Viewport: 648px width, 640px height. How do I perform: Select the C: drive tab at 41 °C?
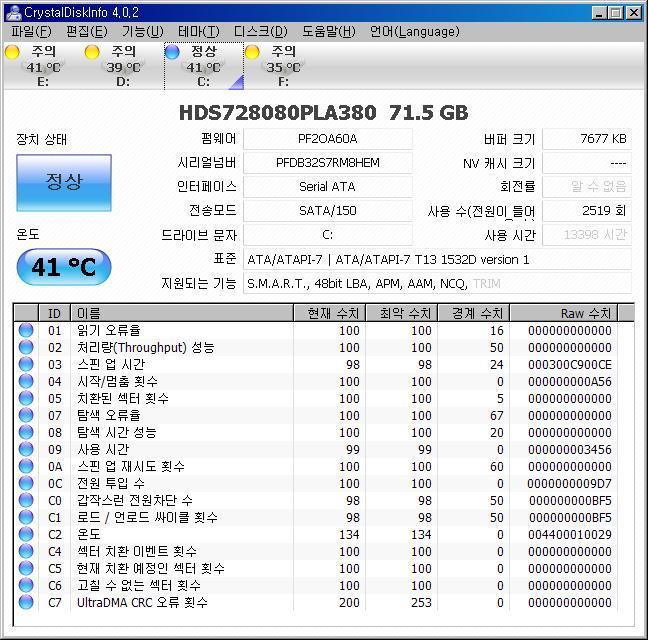point(204,66)
